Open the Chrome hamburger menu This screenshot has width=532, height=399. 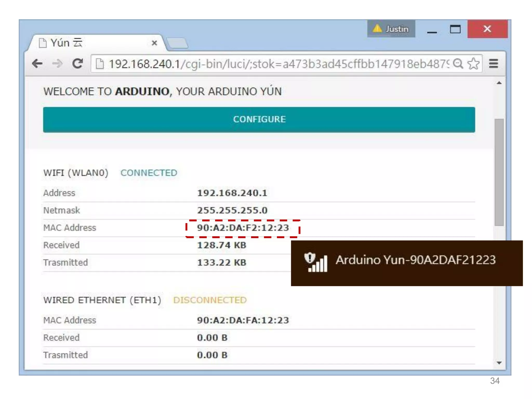[x=493, y=64]
